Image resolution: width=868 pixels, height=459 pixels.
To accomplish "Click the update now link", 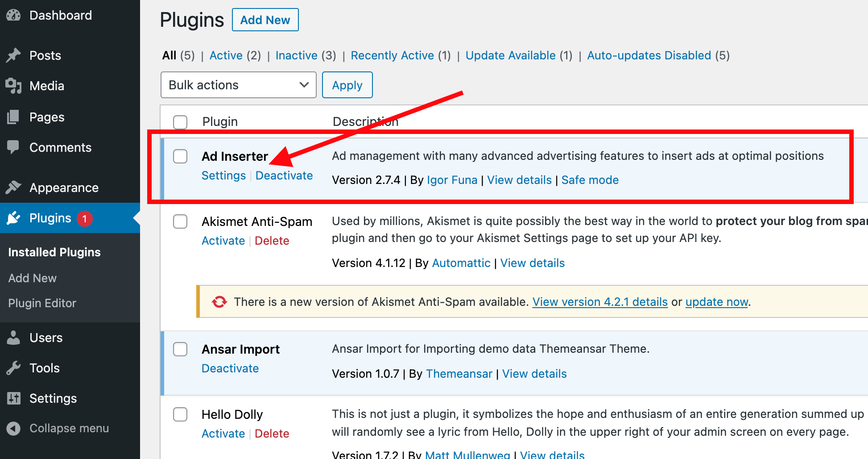I will (716, 302).
